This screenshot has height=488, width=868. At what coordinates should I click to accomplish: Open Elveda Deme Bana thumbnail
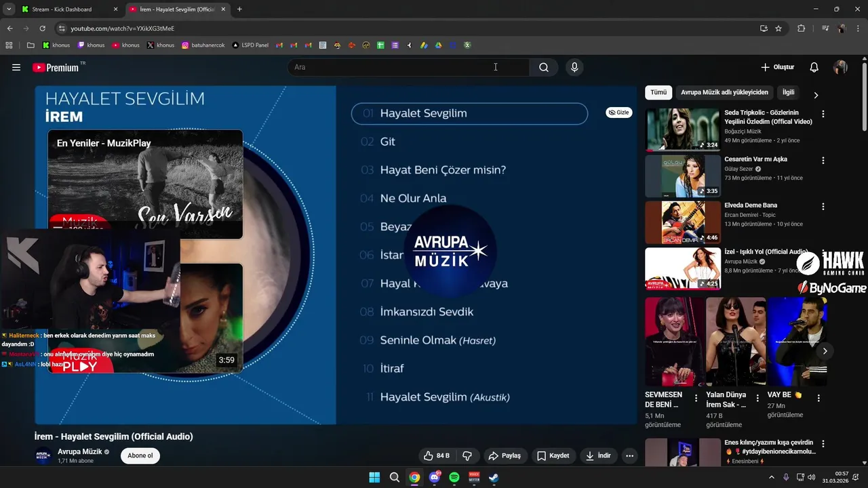[x=682, y=222]
